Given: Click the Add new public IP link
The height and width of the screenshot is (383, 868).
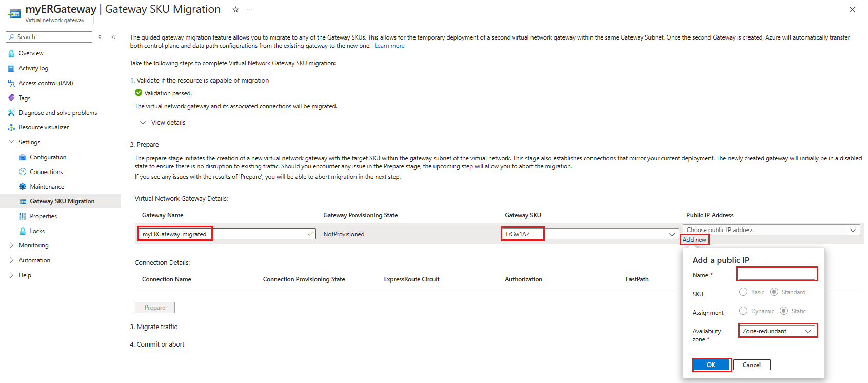Looking at the screenshot, I should 695,240.
